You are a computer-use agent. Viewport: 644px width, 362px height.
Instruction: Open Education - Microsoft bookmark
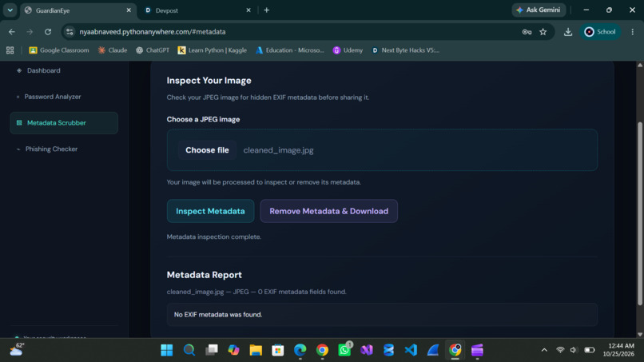[289, 50]
